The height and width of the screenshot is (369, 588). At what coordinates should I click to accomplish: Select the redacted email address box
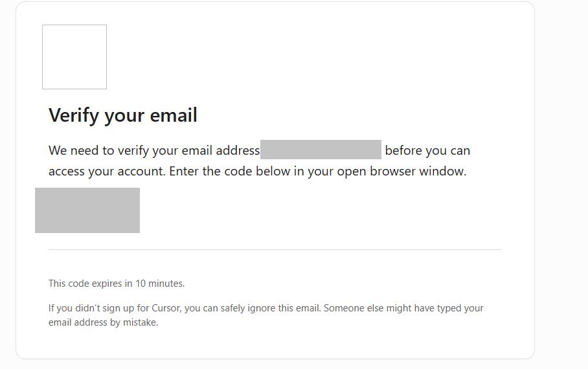(321, 150)
